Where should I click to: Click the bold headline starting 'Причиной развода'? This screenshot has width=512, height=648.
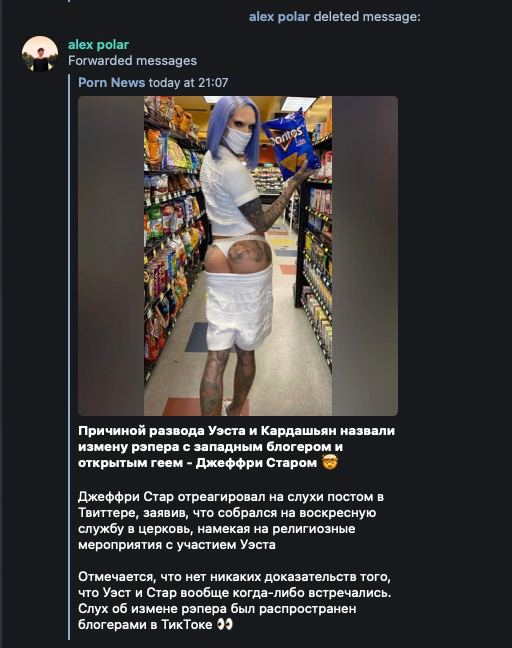[x=236, y=447]
